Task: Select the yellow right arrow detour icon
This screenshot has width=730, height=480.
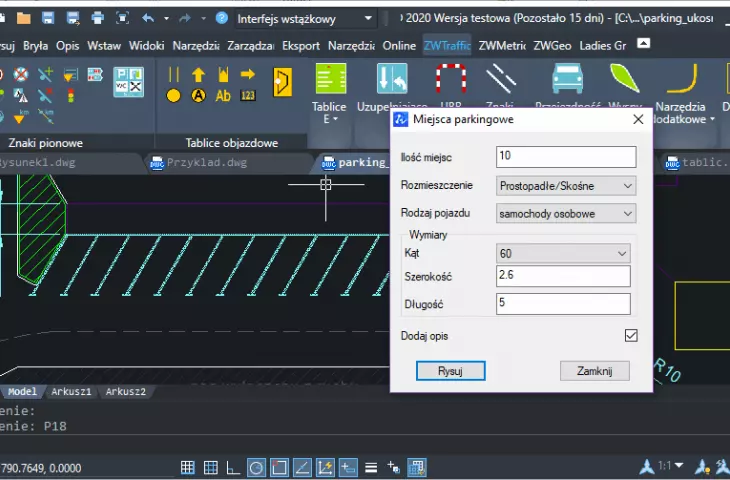Action: tap(248, 74)
